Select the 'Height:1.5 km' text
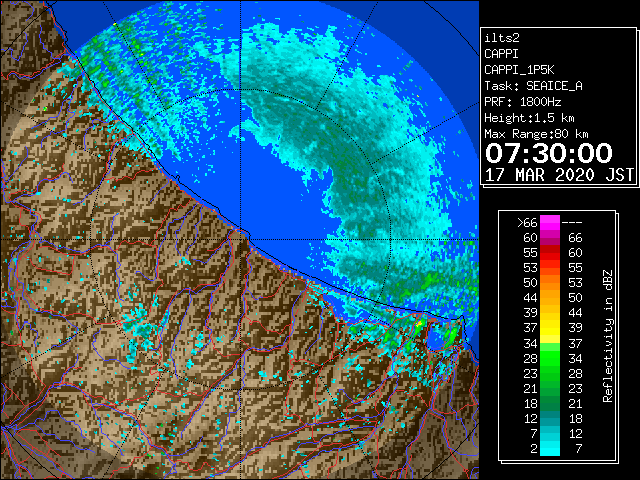Screen dimensions: 640x480 pos(529,118)
